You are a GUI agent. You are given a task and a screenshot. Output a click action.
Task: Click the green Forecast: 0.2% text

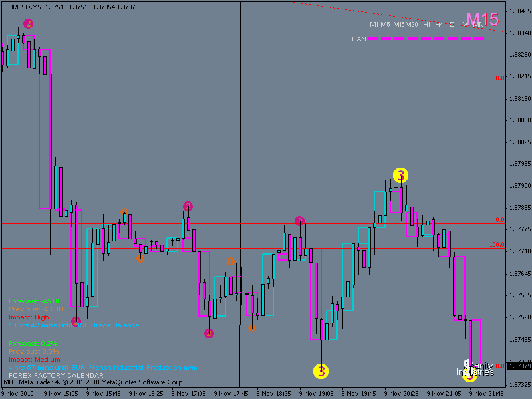[33, 343]
